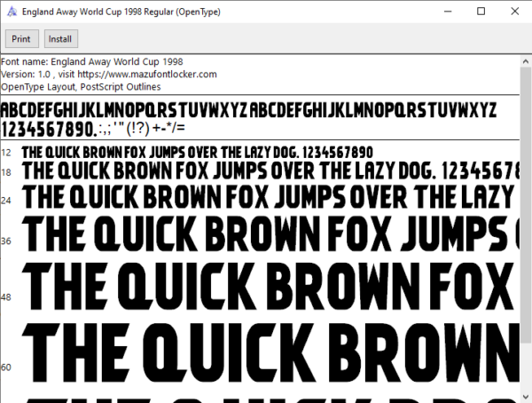
Task: Click the 36-point quick brown fox sample
Action: 270,233
